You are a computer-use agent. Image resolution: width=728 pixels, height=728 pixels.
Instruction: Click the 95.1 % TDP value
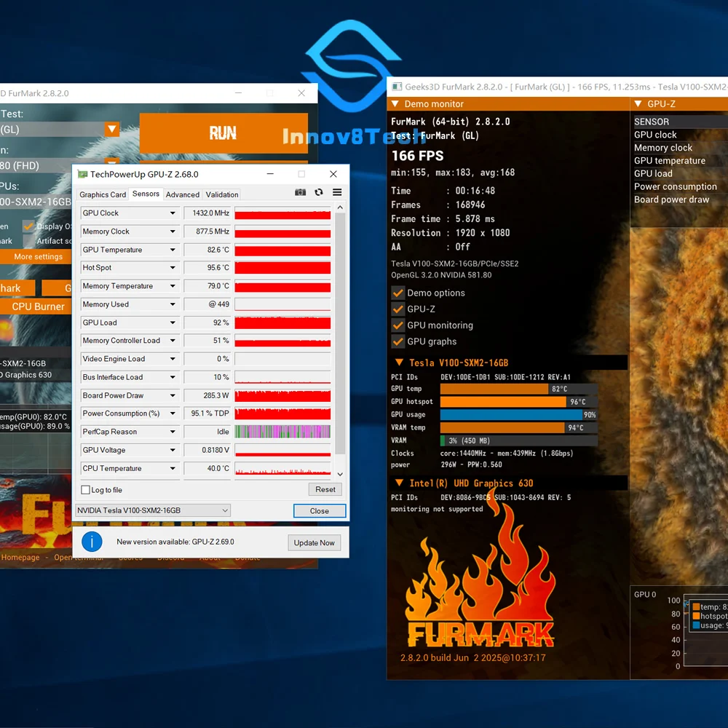[x=207, y=414]
